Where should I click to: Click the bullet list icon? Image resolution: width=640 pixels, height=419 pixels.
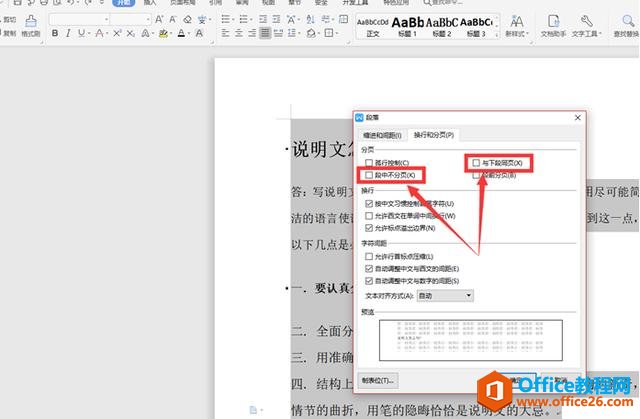coord(225,19)
